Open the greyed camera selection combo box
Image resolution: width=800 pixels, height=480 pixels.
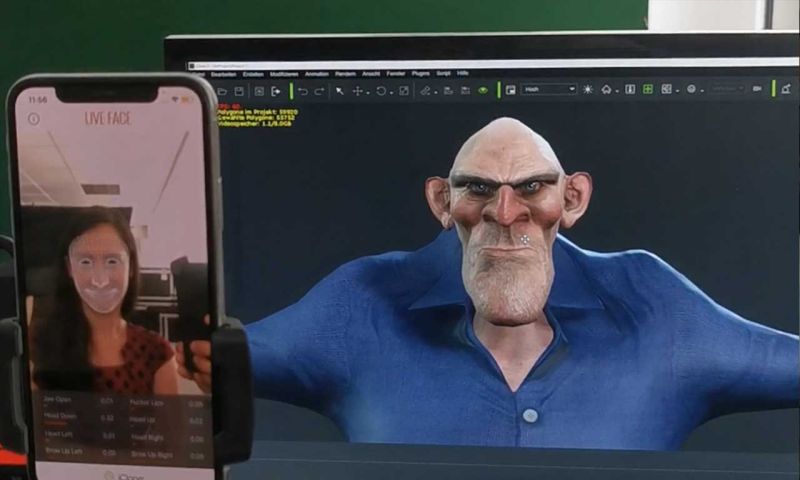(x=728, y=89)
